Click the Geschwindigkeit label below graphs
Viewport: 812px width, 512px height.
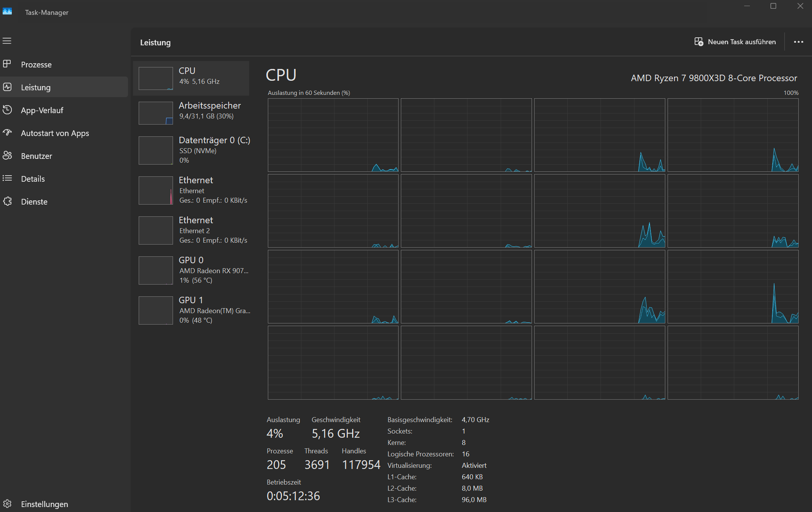point(336,420)
